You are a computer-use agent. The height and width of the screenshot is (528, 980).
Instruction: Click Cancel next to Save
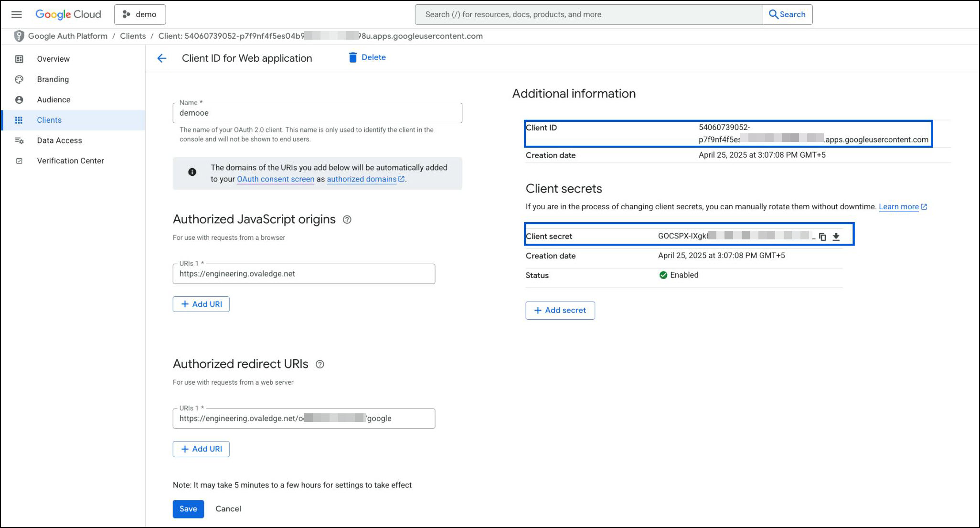click(228, 509)
